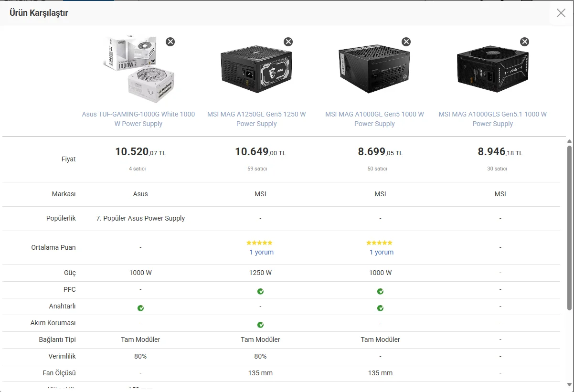This screenshot has width=574, height=392.
Task: Click the Verimlilik row label
Action: [x=62, y=356]
